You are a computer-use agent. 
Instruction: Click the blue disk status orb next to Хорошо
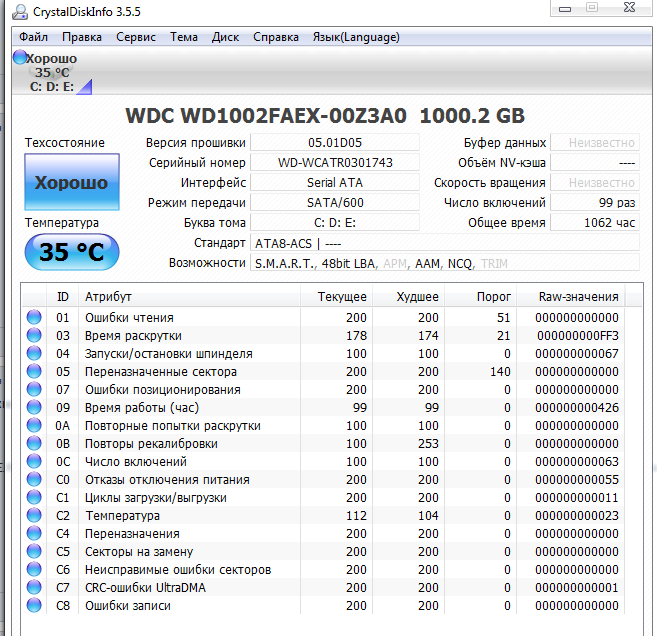pyautogui.click(x=20, y=58)
